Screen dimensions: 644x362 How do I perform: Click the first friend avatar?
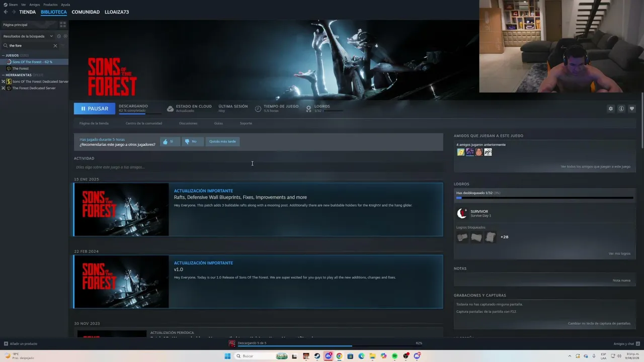pyautogui.click(x=460, y=152)
